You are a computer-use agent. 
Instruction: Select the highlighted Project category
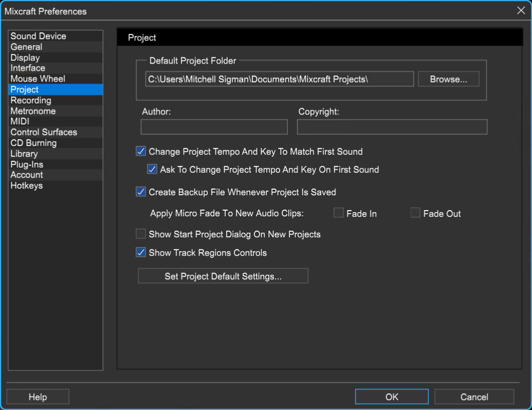pyautogui.click(x=55, y=90)
